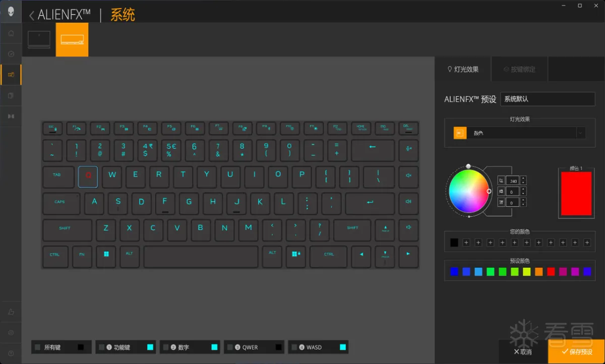The image size is (605, 364).
Task: Select the up arrow Page Up key
Action: click(385, 229)
